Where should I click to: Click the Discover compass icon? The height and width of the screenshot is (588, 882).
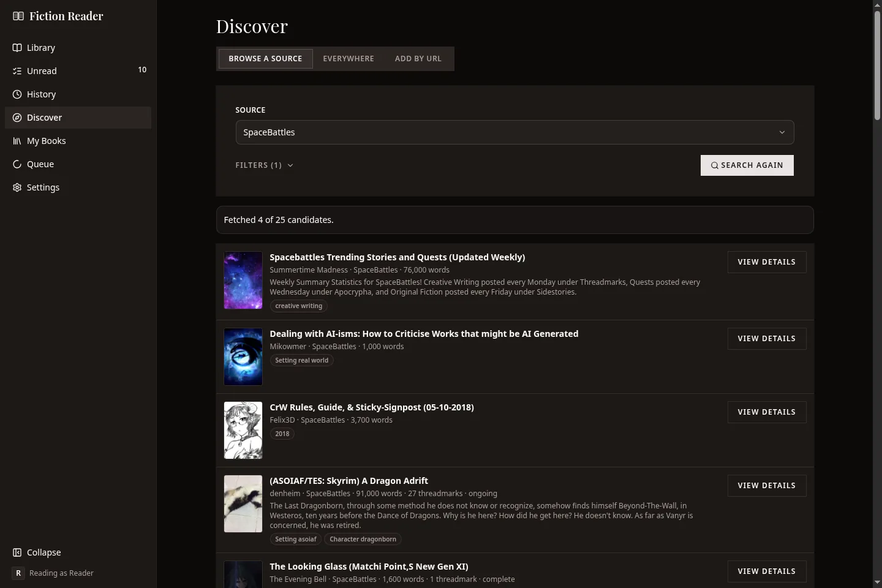(x=17, y=118)
